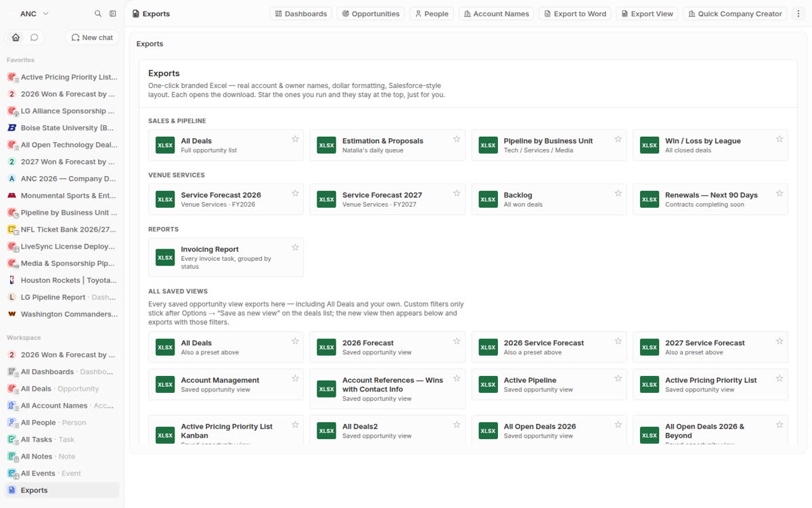Star the Pipeline by Business Unit export
The image size is (812, 508).
618,139
